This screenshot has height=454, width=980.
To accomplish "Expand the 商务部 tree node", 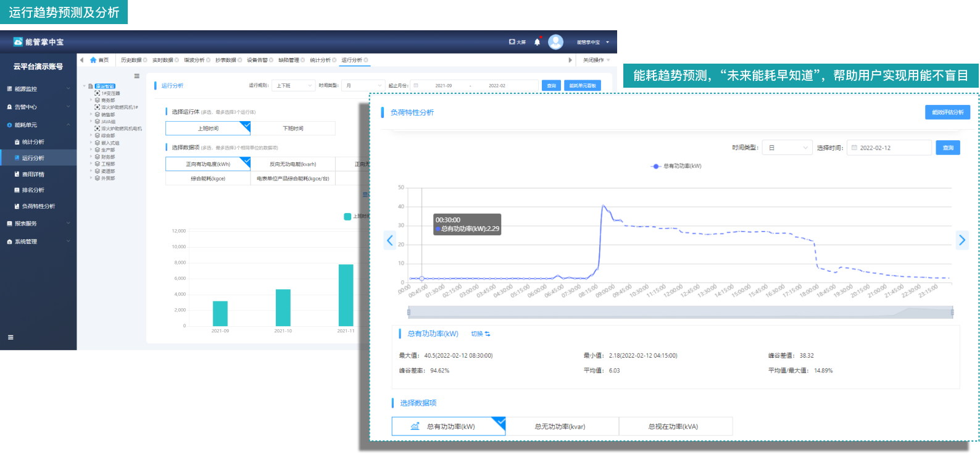I will (91, 100).
